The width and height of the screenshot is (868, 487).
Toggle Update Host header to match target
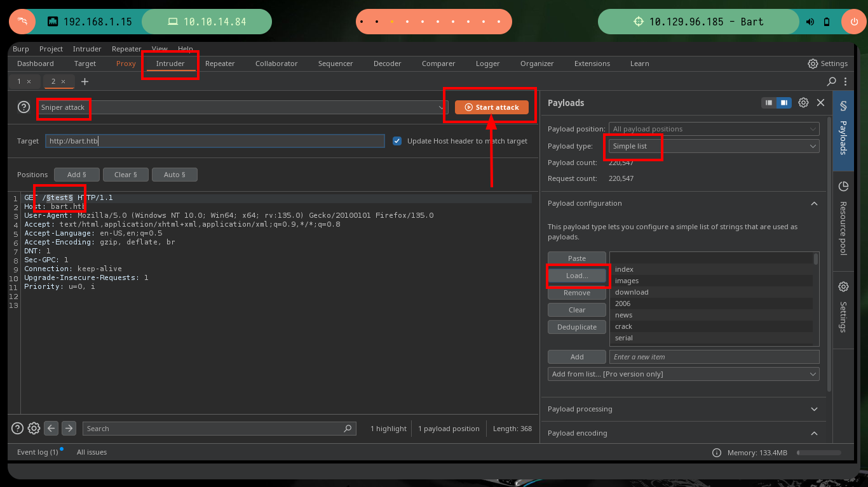(397, 141)
